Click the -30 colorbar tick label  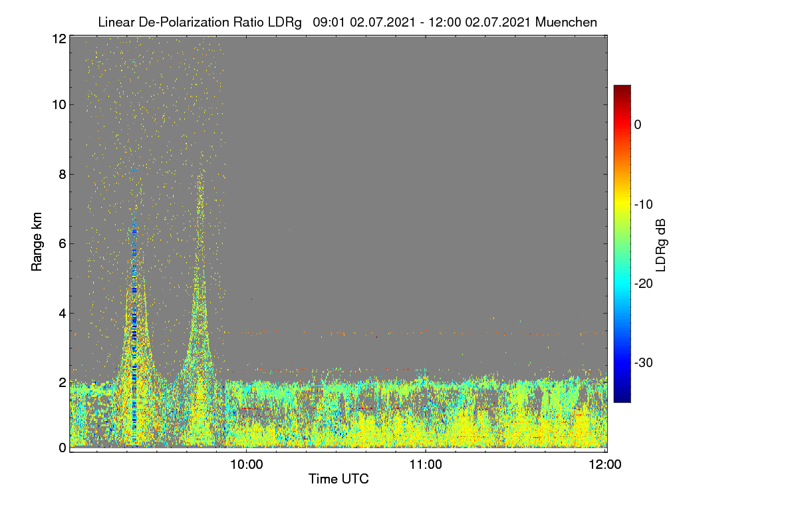coord(643,363)
